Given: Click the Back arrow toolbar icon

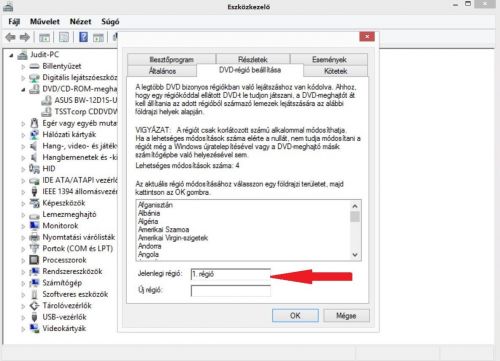Looking at the screenshot, I should coord(10,37).
